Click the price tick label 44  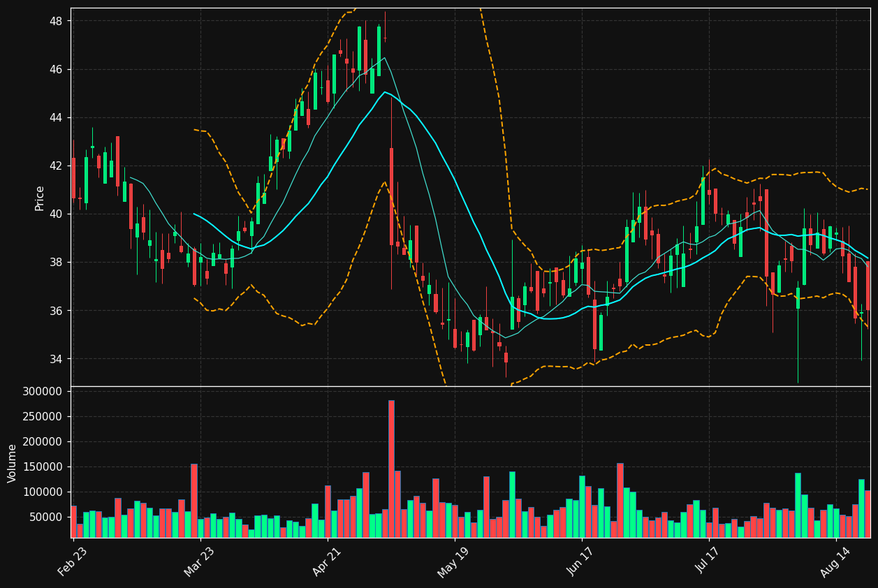tap(56, 117)
